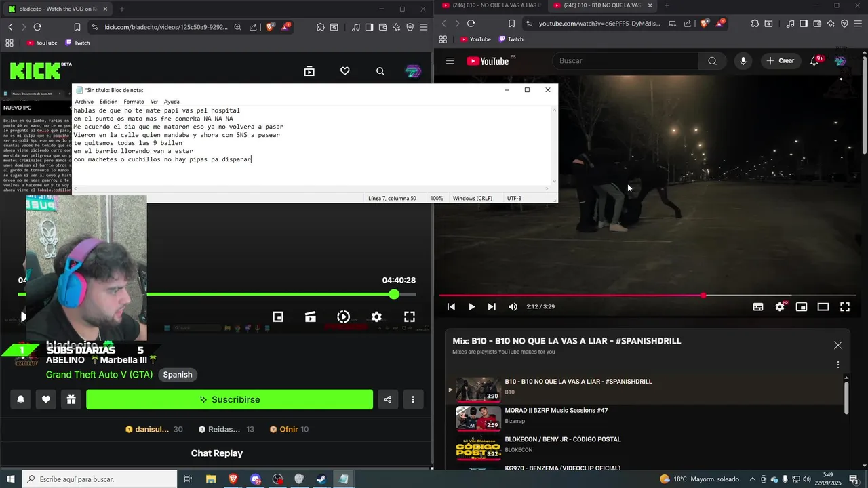The width and height of the screenshot is (868, 488).
Task: Start YouTube voice search microphone
Action: pos(743,61)
